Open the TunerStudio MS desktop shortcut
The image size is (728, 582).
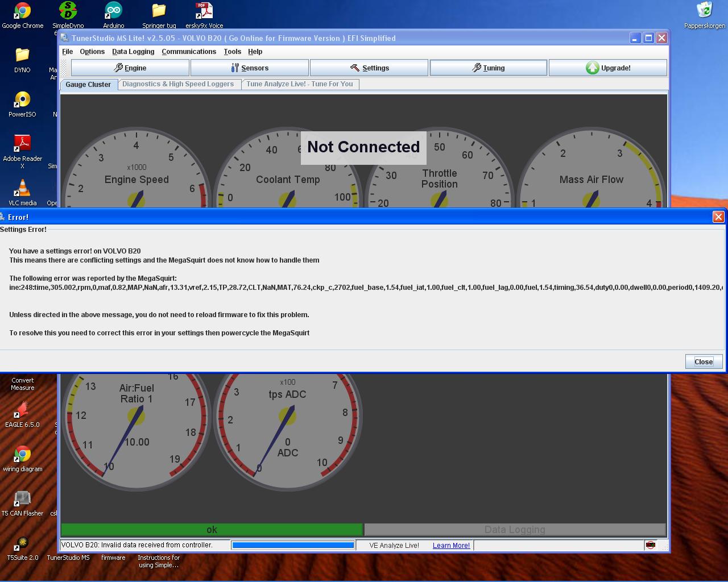click(68, 558)
